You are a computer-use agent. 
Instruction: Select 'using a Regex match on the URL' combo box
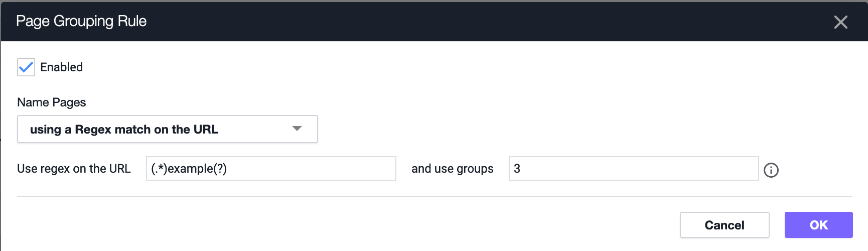(x=168, y=129)
